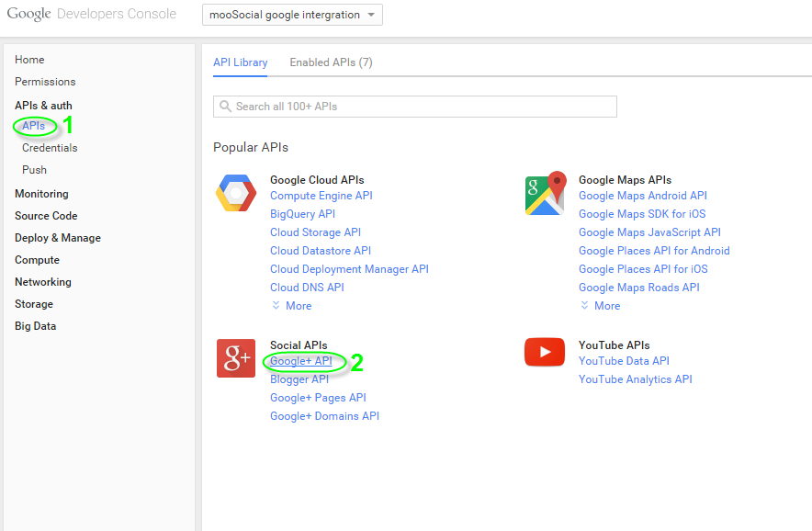Open Compute in the sidebar
This screenshot has height=531, width=812.
tap(38, 260)
